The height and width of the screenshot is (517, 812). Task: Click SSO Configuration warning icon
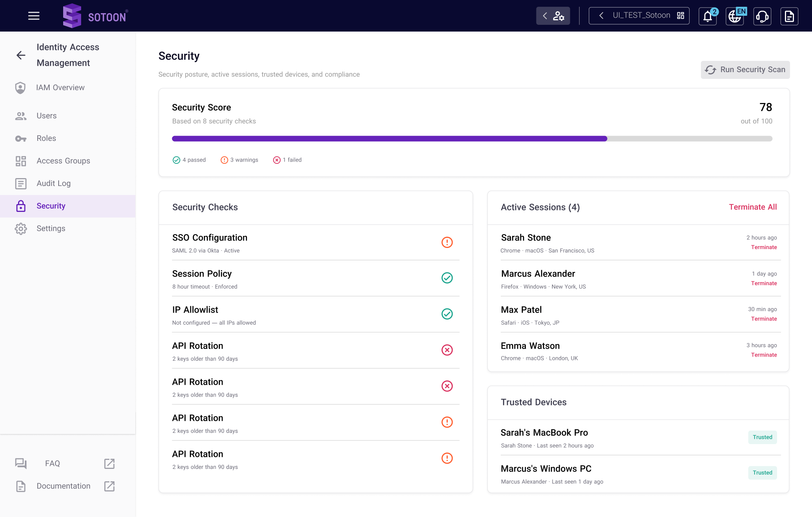point(447,242)
